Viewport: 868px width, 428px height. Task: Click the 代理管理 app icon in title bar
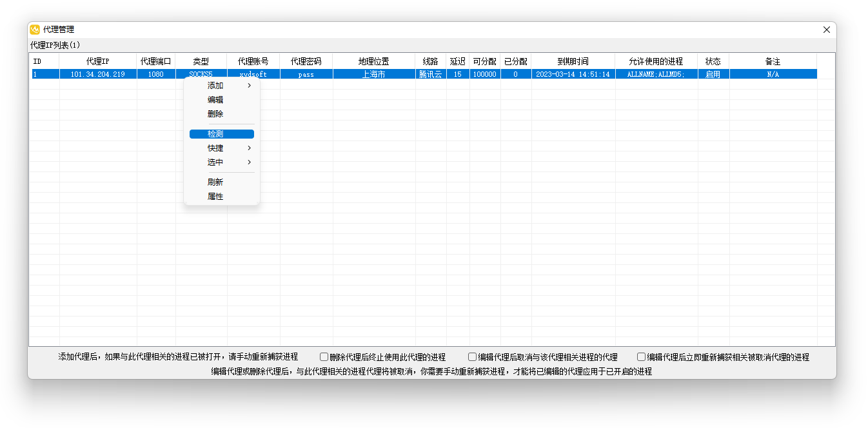pos(35,30)
